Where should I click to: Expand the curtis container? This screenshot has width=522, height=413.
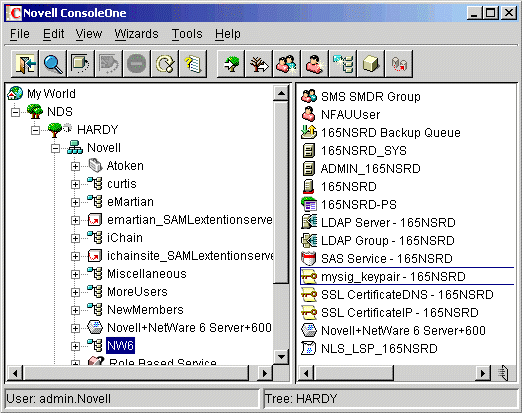[x=75, y=184]
